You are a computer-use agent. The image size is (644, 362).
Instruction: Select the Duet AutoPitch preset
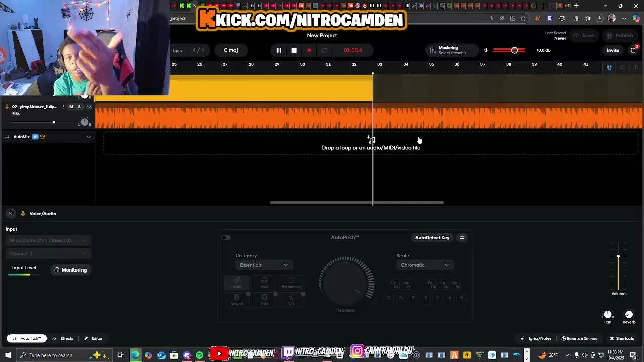coord(264,283)
